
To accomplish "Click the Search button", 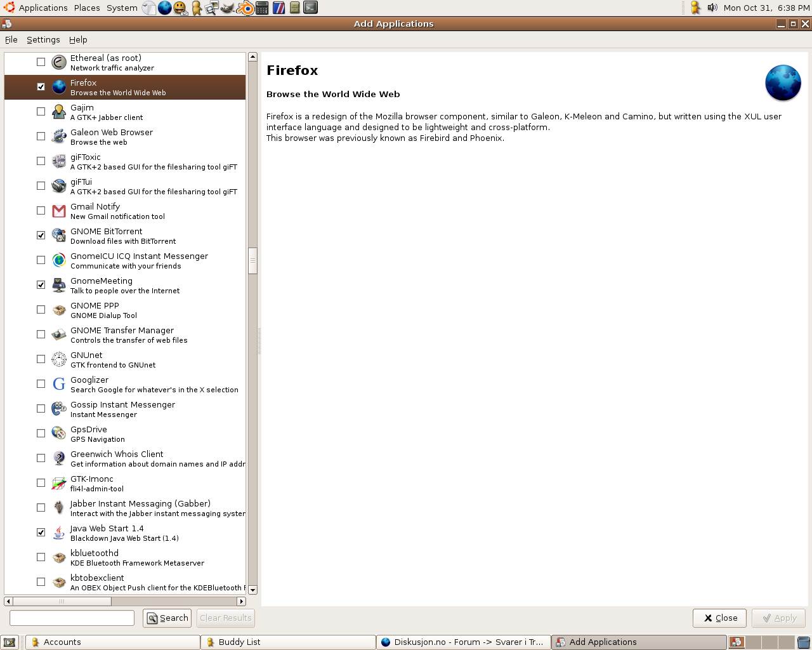I will pyautogui.click(x=167, y=618).
